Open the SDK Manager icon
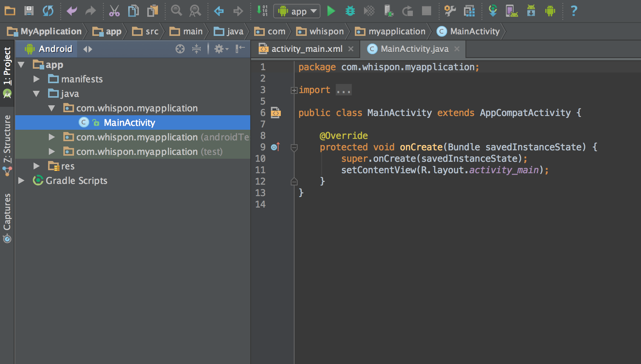This screenshot has height=364, width=641. coord(531,11)
